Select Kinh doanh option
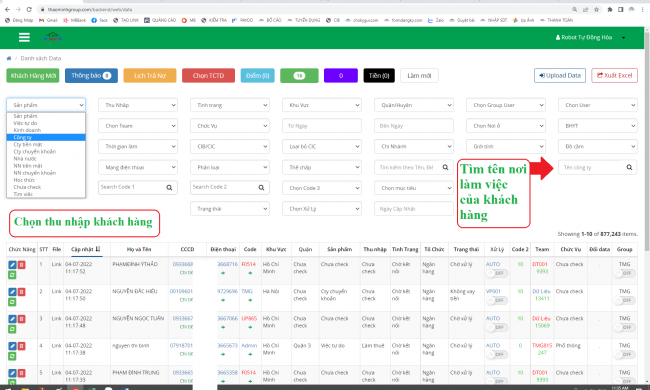 click(x=46, y=130)
